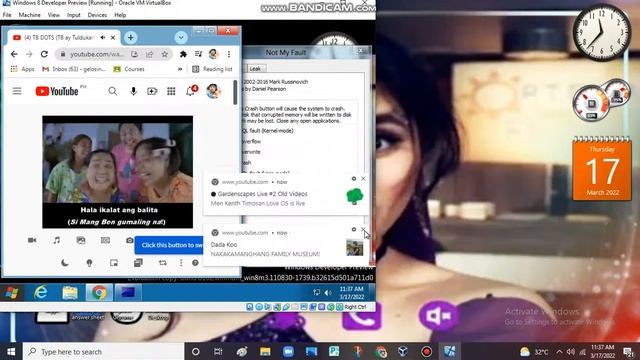Open the YouTube apps grid icon

tap(171, 91)
